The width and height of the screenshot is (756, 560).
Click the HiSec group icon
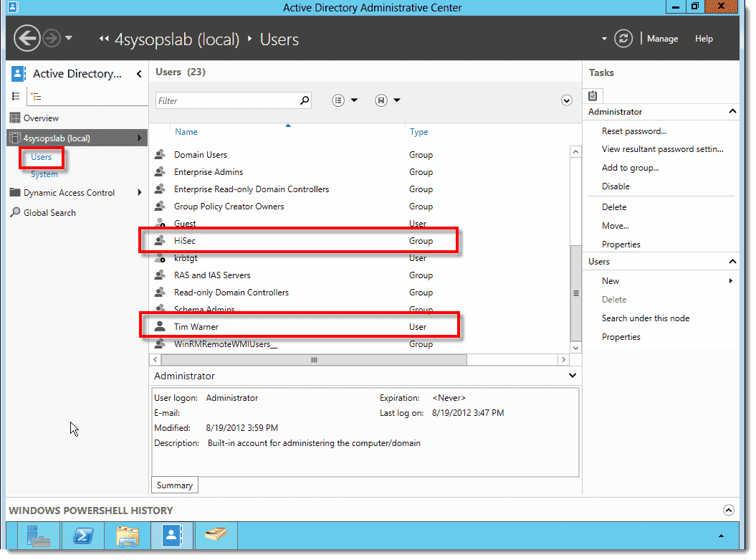[160, 240]
